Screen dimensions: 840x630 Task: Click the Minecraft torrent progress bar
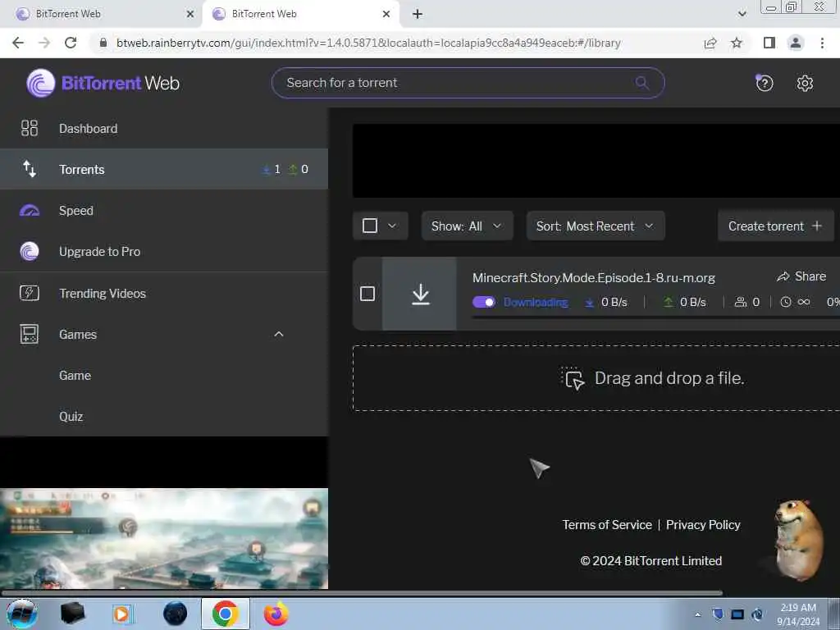655,317
